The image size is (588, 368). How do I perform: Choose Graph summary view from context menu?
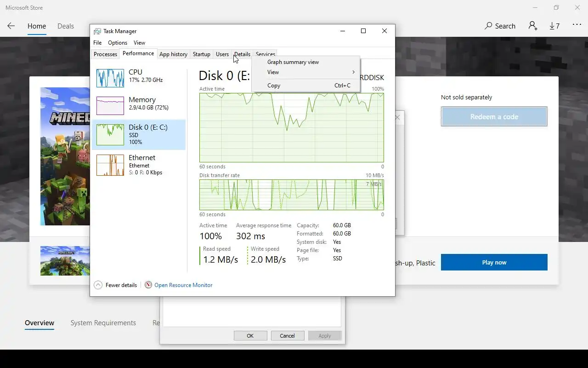(x=305, y=62)
